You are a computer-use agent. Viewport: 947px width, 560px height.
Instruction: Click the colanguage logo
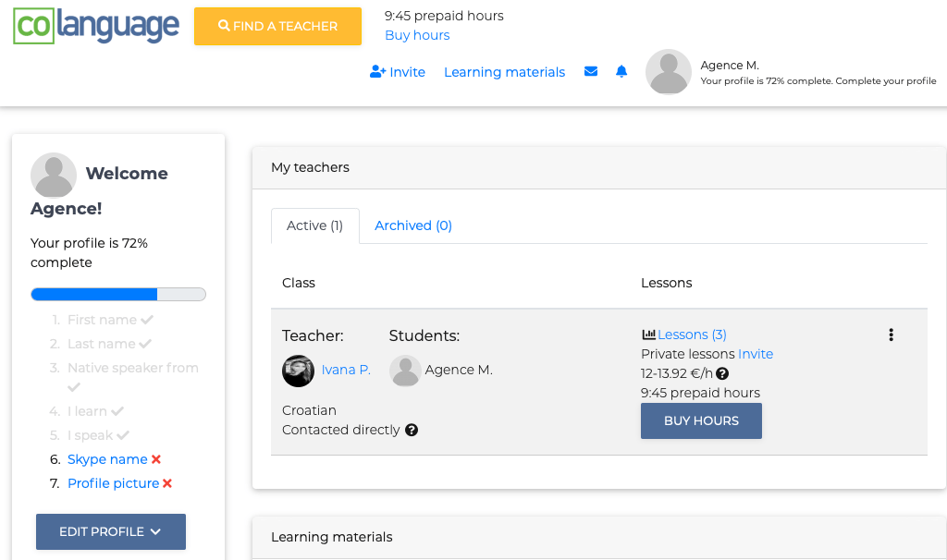point(96,26)
